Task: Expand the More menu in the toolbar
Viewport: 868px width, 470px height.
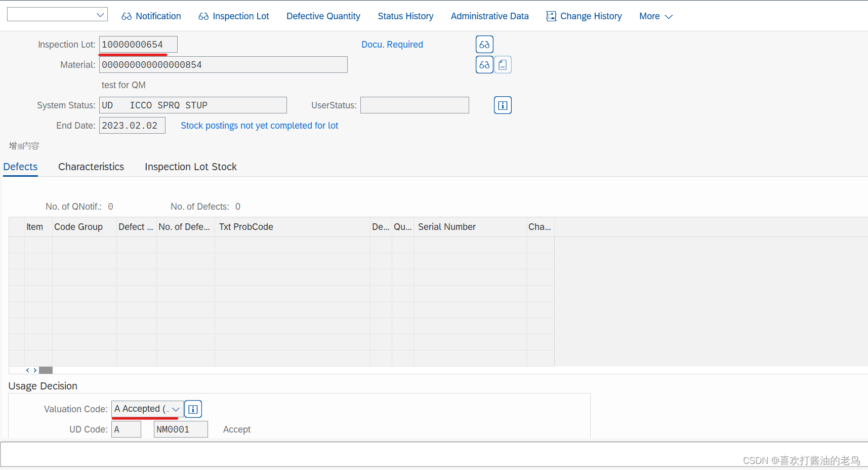Action: pos(655,16)
